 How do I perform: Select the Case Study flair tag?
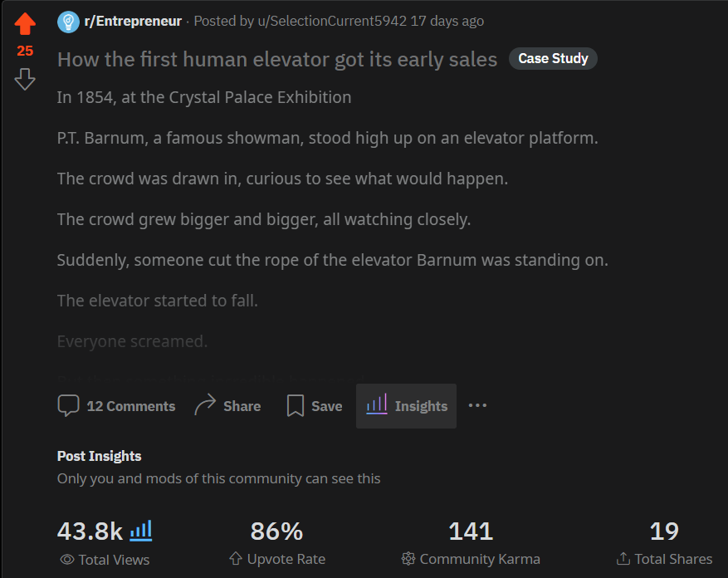pos(553,58)
